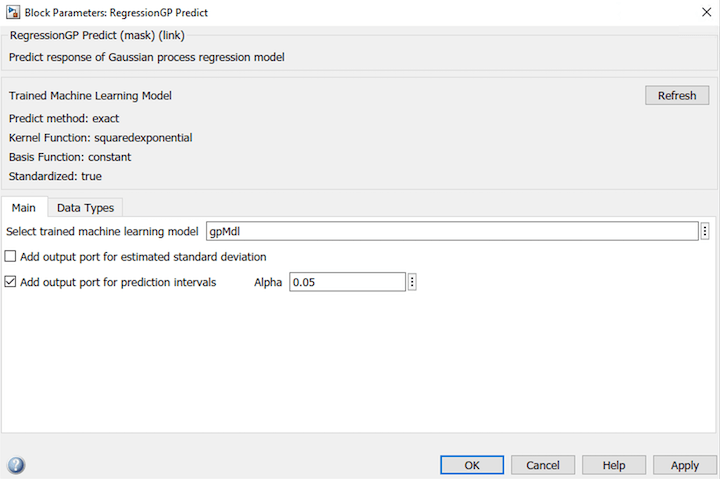Click the 'Alpha' label
The width and height of the screenshot is (720, 479).
[x=268, y=282]
